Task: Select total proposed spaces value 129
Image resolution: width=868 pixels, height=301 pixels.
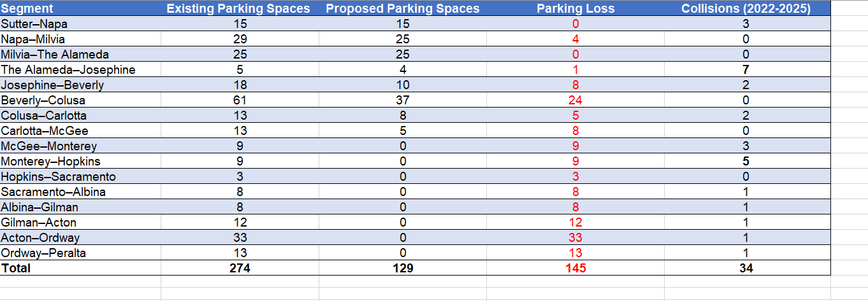Action: [402, 268]
